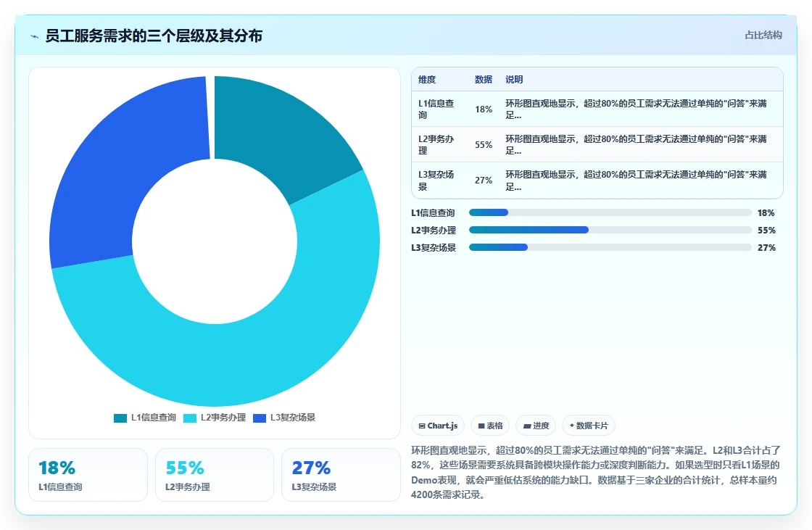Click the chart title 员工服务需求的三个层级及其分布
The width and height of the screenshot is (812, 530).
154,36
